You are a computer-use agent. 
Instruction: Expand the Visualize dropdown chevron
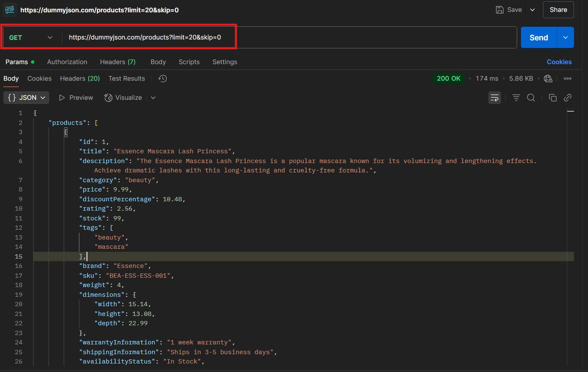[x=153, y=98]
